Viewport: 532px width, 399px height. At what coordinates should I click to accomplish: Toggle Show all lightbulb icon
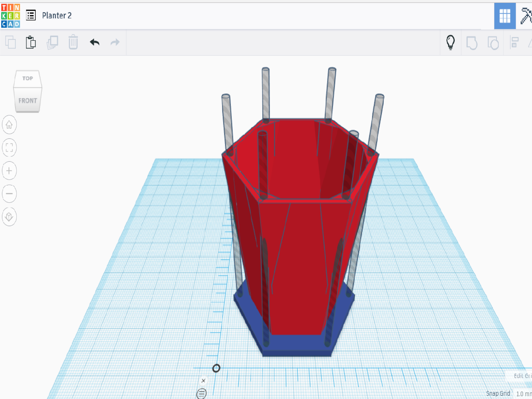coord(451,42)
